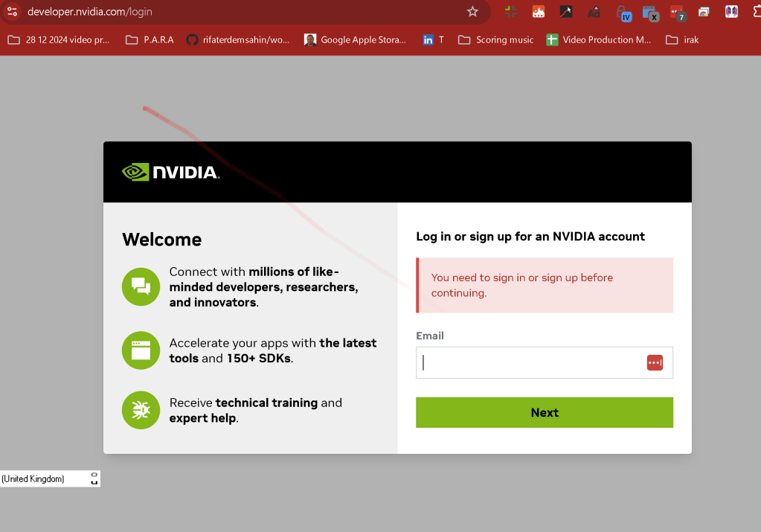
Task: Open the site information icon in address bar
Action: [x=12, y=11]
